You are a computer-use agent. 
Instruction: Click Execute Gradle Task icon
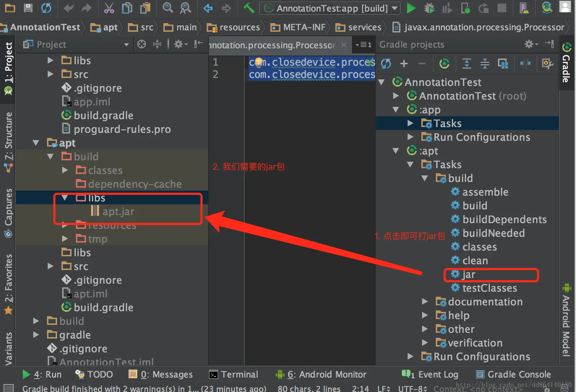tap(444, 64)
